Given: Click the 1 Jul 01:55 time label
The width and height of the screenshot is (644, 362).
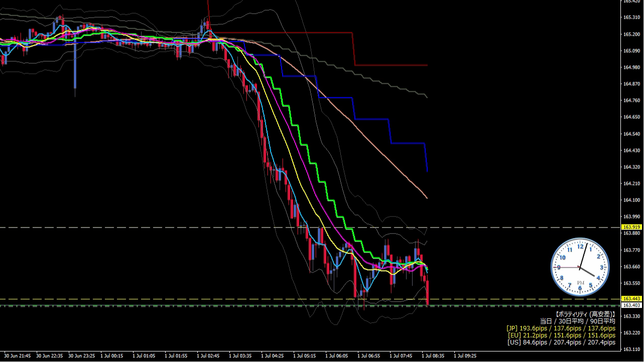Looking at the screenshot, I should pos(176,355).
